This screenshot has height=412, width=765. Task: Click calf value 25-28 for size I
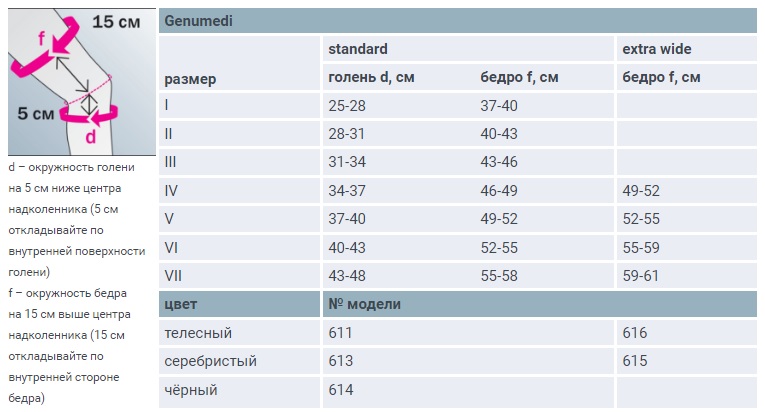pos(347,105)
